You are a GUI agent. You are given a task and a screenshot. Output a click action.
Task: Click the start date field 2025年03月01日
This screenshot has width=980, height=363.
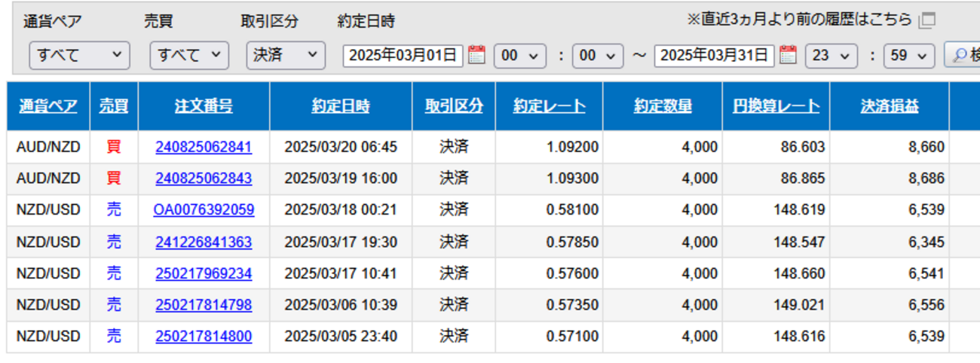[x=403, y=55]
